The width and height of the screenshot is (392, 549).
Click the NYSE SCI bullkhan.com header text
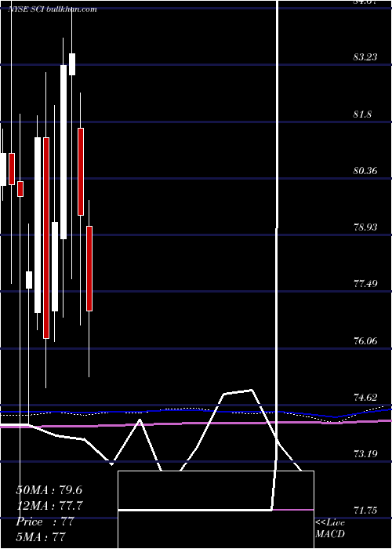tap(53, 9)
